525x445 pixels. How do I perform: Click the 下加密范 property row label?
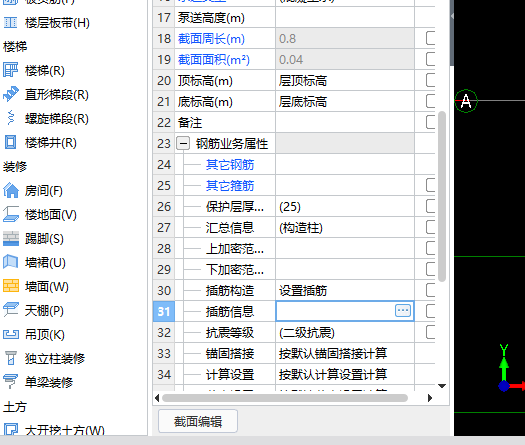[235, 270]
